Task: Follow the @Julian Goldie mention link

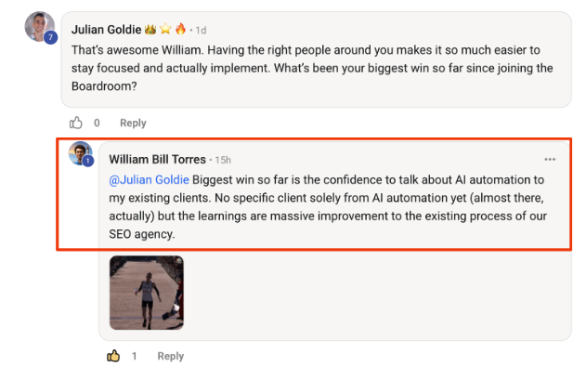Action: click(150, 179)
